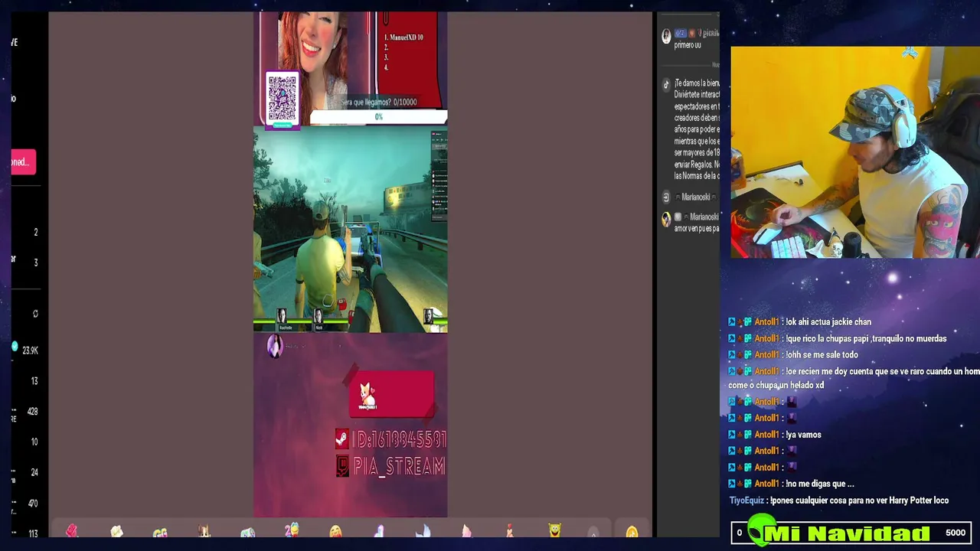
Task: Select the white cream gift icon after the rose
Action: coord(116,531)
